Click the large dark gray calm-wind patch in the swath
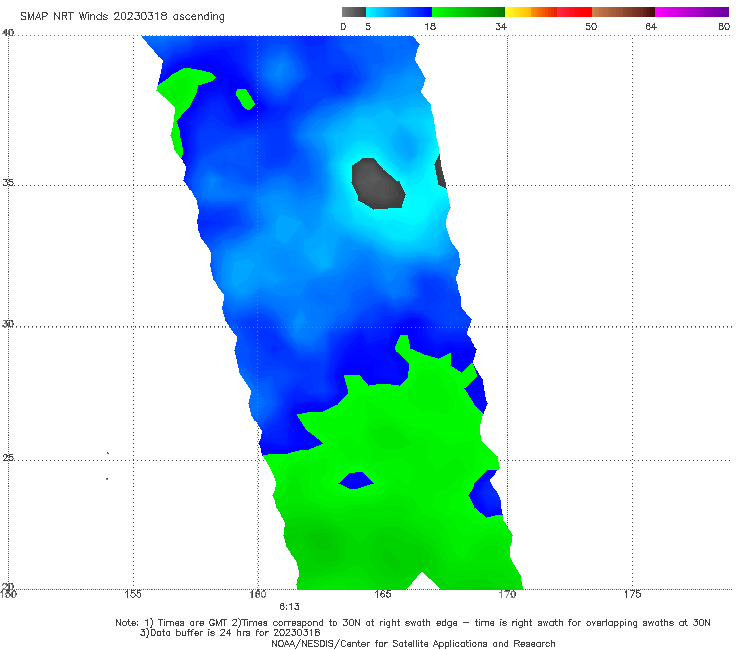Image resolution: width=740 pixels, height=650 pixels. [378, 184]
